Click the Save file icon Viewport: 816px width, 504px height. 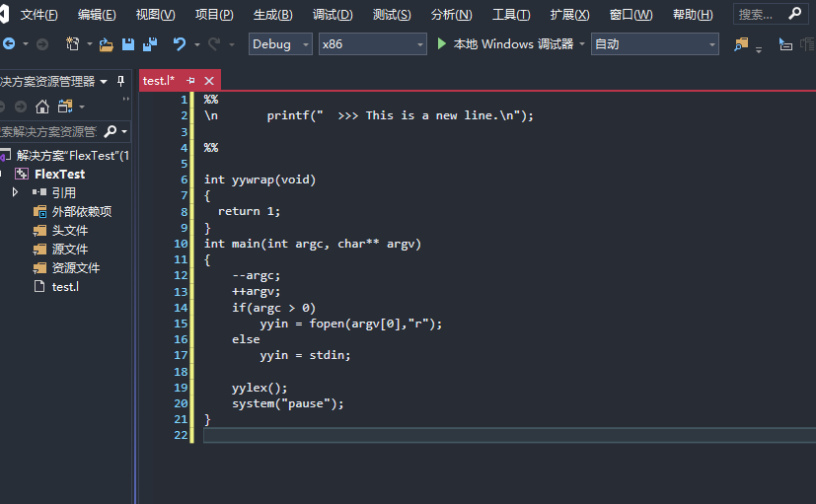coord(128,44)
